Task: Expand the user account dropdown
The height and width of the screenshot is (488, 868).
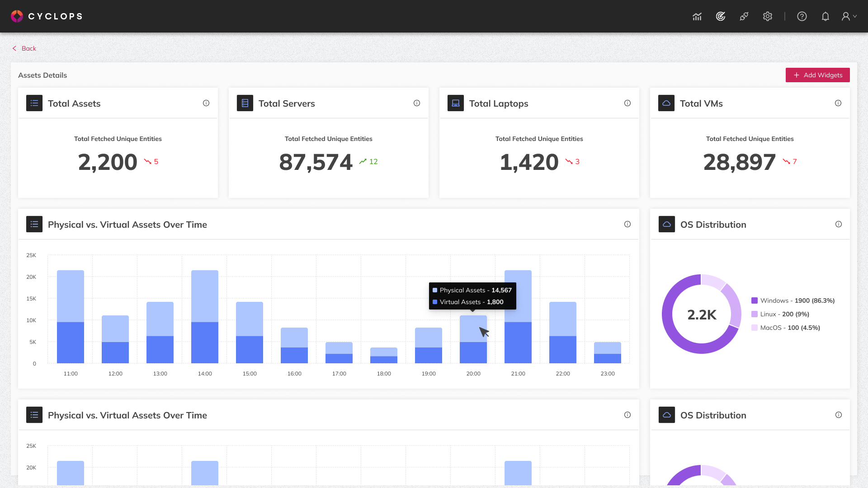Action: pos(849,16)
